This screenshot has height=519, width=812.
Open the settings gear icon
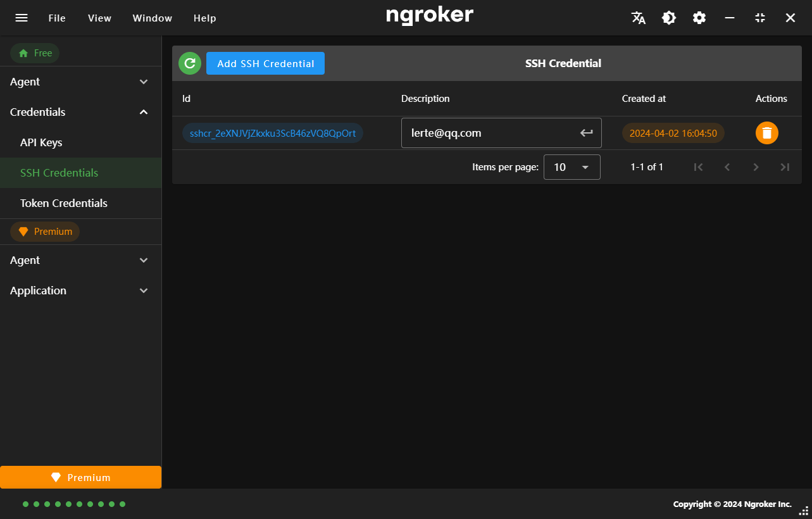click(x=699, y=18)
